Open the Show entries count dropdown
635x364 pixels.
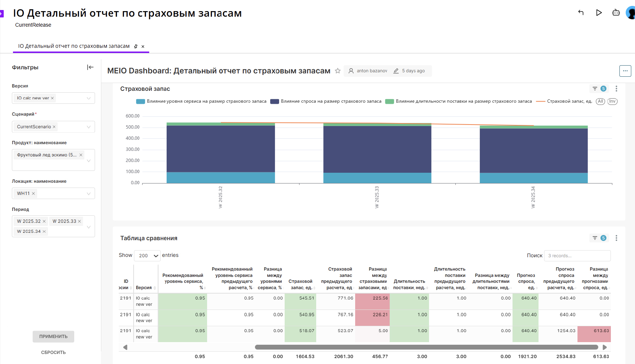coord(147,255)
